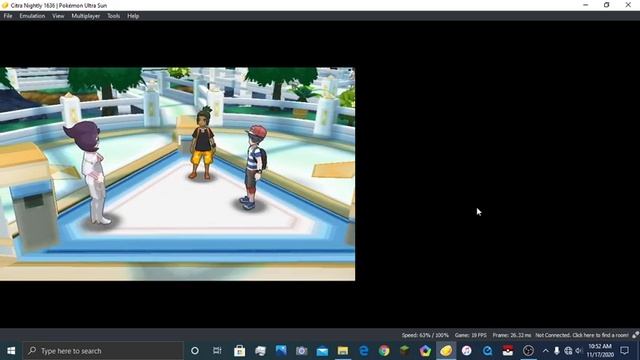Click the microphone tray icon

(557, 351)
